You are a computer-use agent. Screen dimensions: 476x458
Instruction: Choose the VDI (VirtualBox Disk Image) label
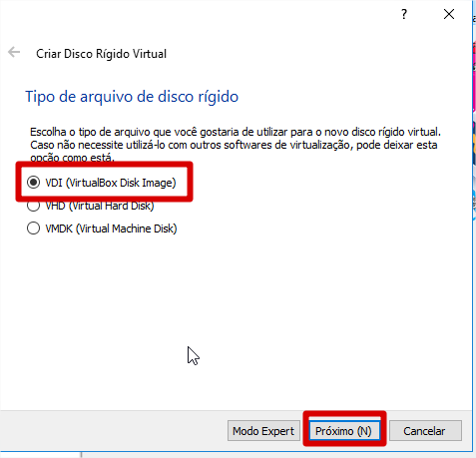pos(111,183)
